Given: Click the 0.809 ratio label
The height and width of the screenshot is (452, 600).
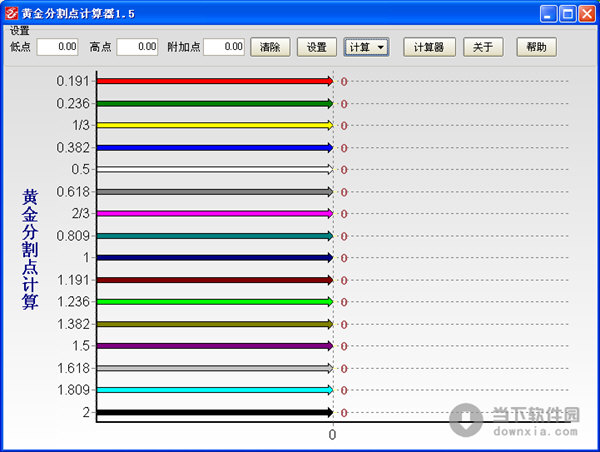Looking at the screenshot, I should click(73, 236).
